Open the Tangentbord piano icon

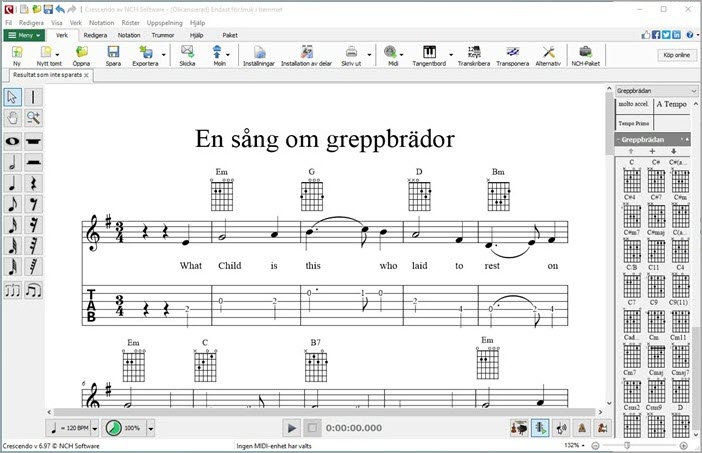(429, 52)
